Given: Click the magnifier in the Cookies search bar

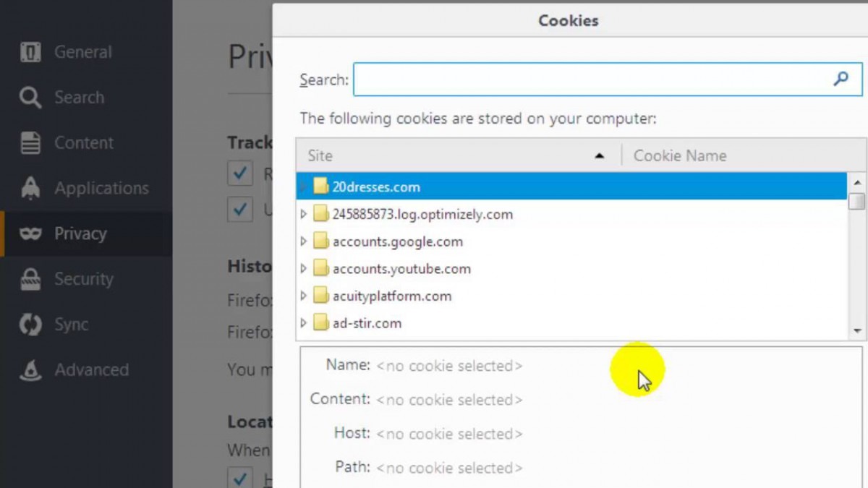Looking at the screenshot, I should (x=841, y=80).
